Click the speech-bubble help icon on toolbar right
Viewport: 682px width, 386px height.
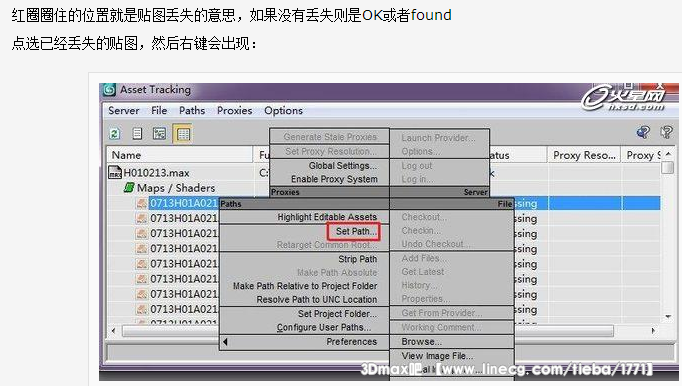pyautogui.click(x=643, y=132)
